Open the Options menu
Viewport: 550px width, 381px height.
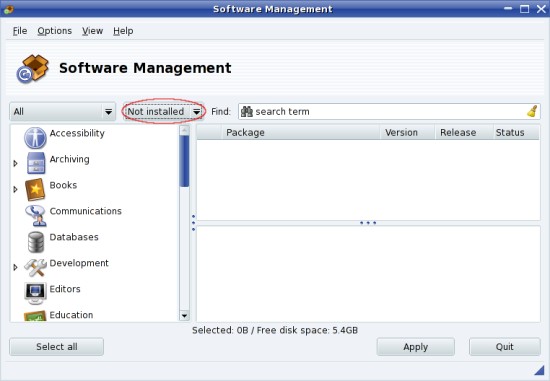(54, 31)
